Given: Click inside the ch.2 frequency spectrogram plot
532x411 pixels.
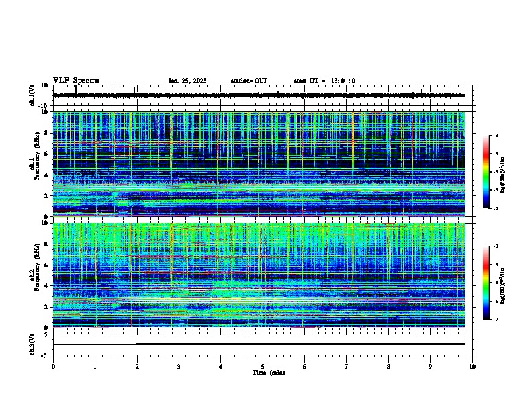Looking at the screenshot, I should tap(259, 275).
